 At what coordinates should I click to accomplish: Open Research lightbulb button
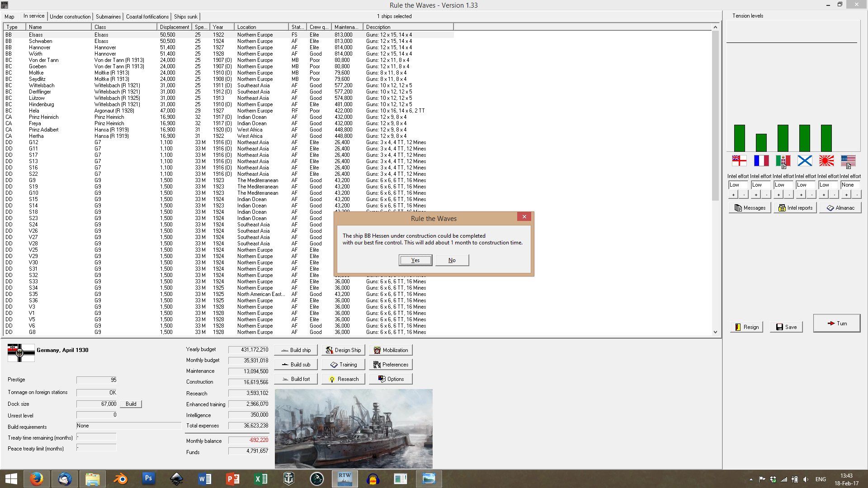point(343,379)
